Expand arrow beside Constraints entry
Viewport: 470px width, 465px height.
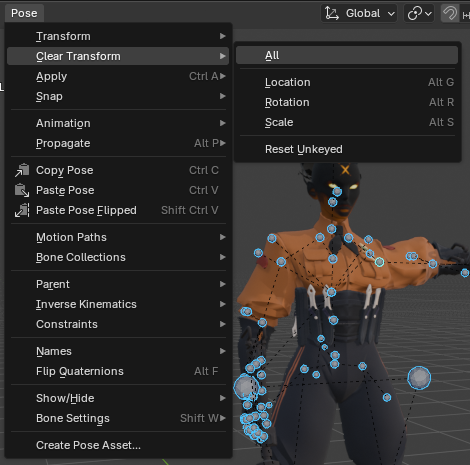pos(223,324)
